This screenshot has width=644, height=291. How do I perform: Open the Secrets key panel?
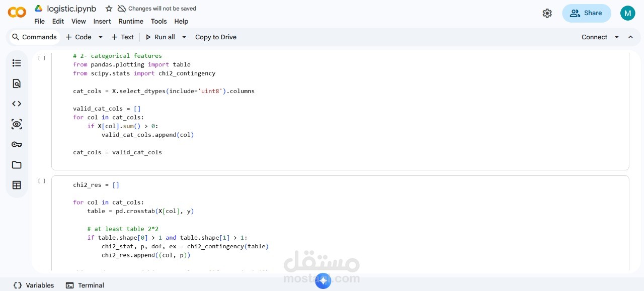tap(17, 144)
